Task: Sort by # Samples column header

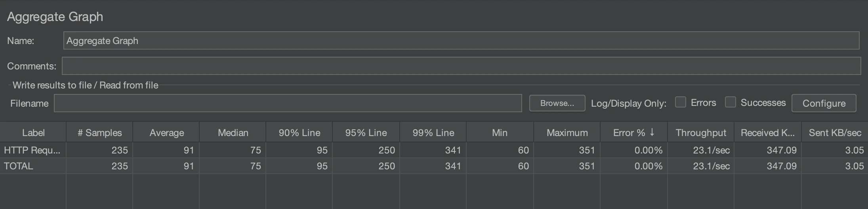Action: click(99, 133)
